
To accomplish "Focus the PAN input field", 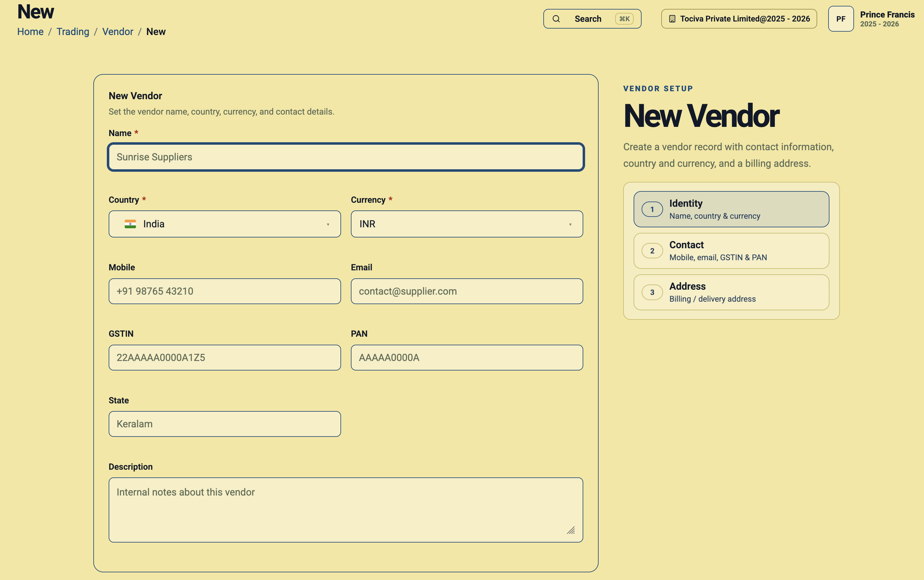I will click(467, 358).
